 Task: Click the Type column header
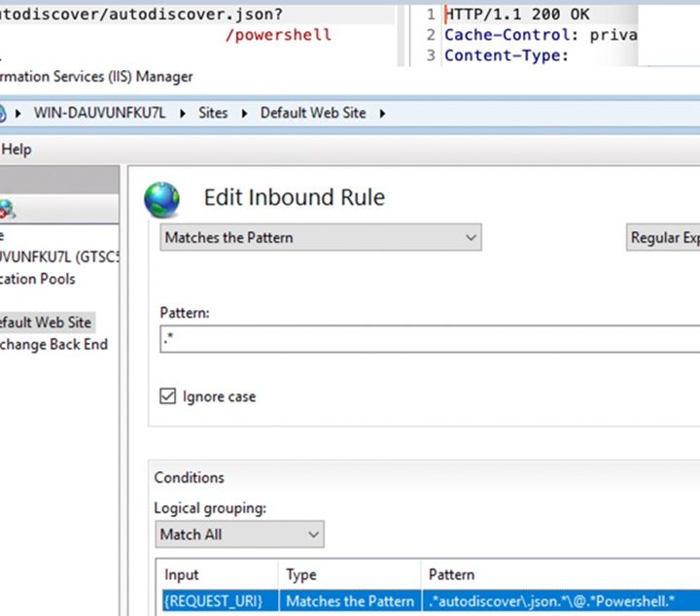[301, 574]
